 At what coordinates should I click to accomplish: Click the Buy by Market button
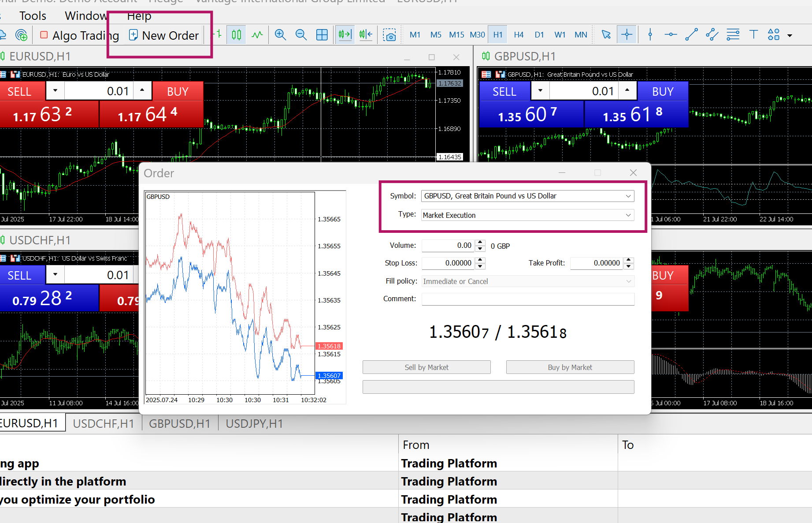click(570, 367)
